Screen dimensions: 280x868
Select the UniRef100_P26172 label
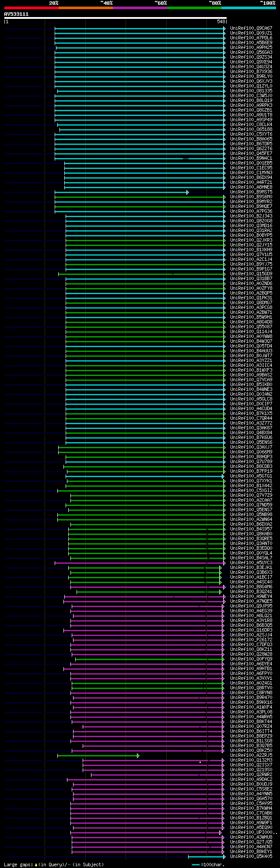pos(251,640)
